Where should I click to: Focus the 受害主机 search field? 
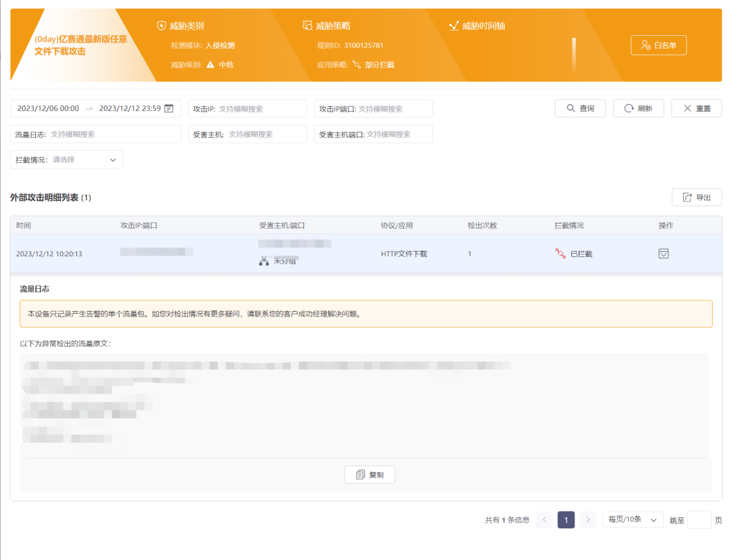pos(248,134)
